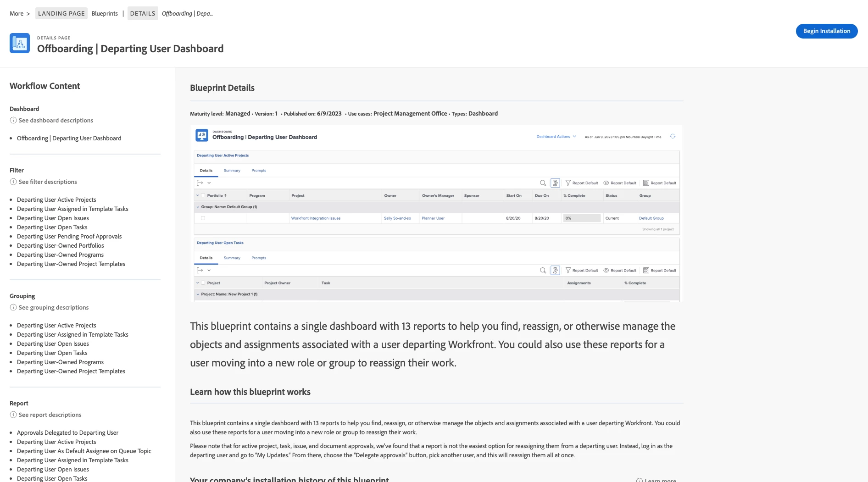Click the Begin Installation button
Screen dimensions: 868x482
pyautogui.click(x=827, y=31)
